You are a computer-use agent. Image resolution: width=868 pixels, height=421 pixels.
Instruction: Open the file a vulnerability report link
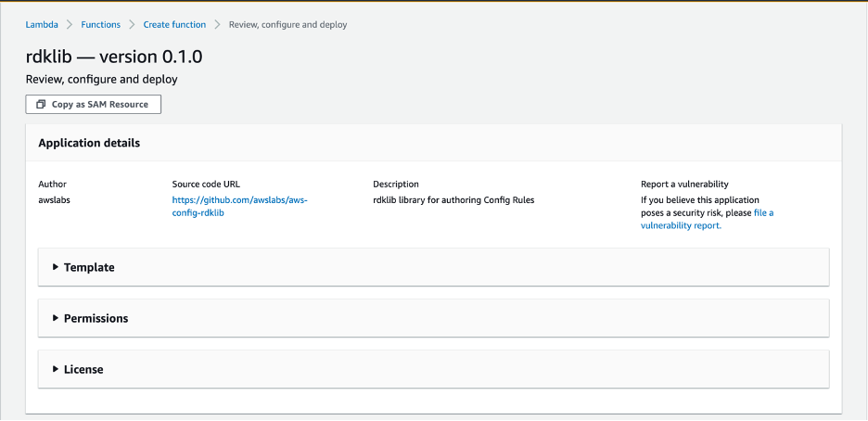tap(708, 219)
